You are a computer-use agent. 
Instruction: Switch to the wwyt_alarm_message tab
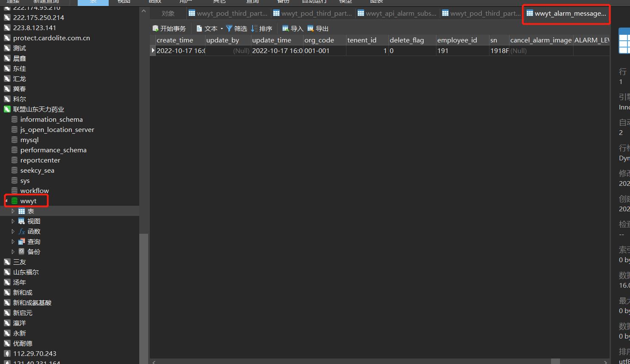pyautogui.click(x=566, y=14)
